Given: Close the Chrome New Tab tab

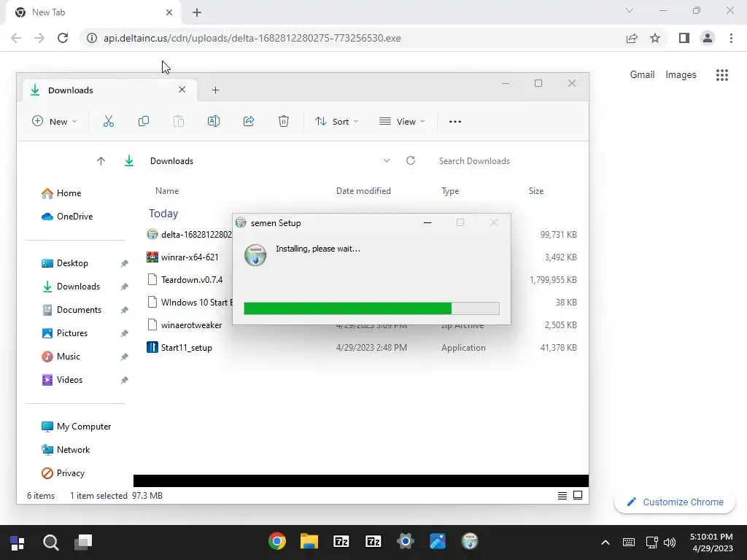Looking at the screenshot, I should [169, 12].
